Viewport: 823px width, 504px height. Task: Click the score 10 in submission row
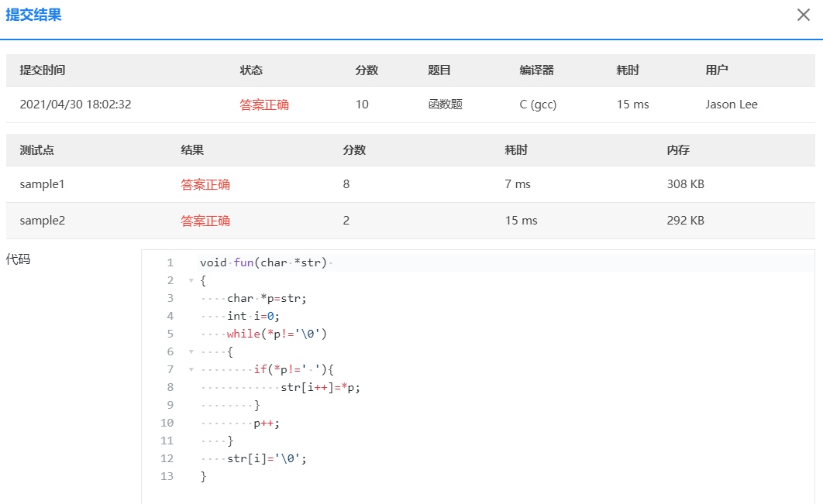(x=362, y=105)
